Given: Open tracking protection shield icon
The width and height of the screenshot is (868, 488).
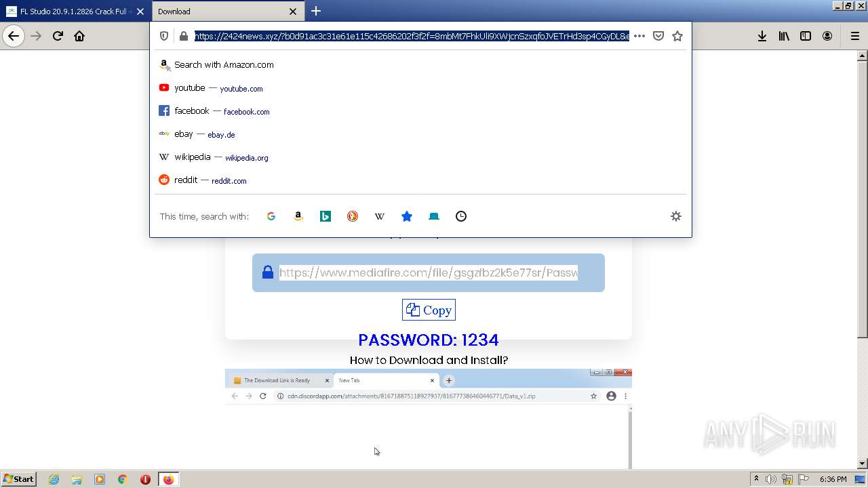Looking at the screenshot, I should point(164,36).
